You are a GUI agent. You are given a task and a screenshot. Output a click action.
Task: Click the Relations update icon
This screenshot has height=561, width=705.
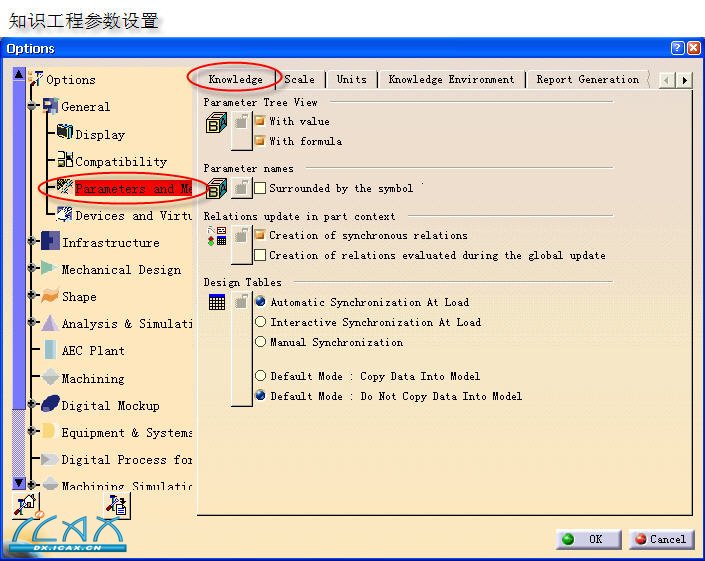point(217,236)
